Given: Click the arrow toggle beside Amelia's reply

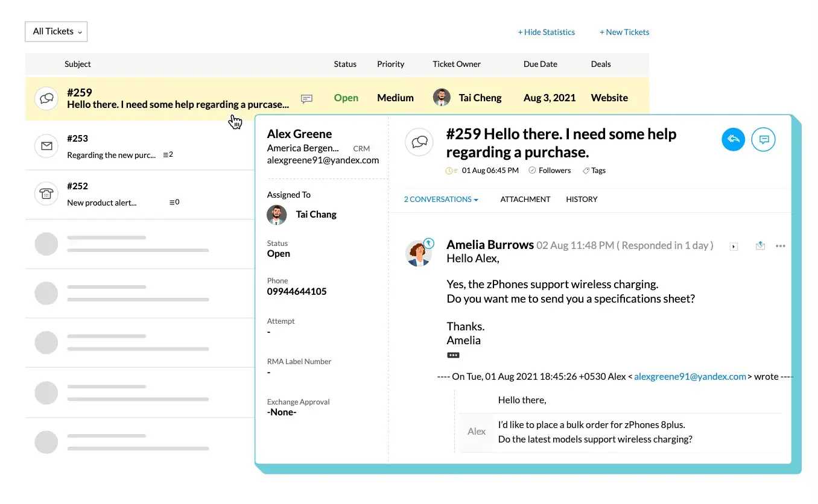Looking at the screenshot, I should tap(734, 246).
